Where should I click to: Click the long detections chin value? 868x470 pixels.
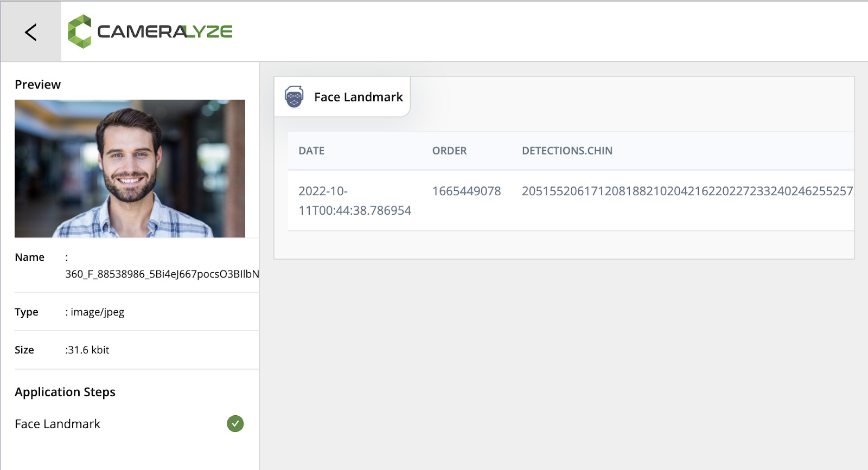(687, 191)
